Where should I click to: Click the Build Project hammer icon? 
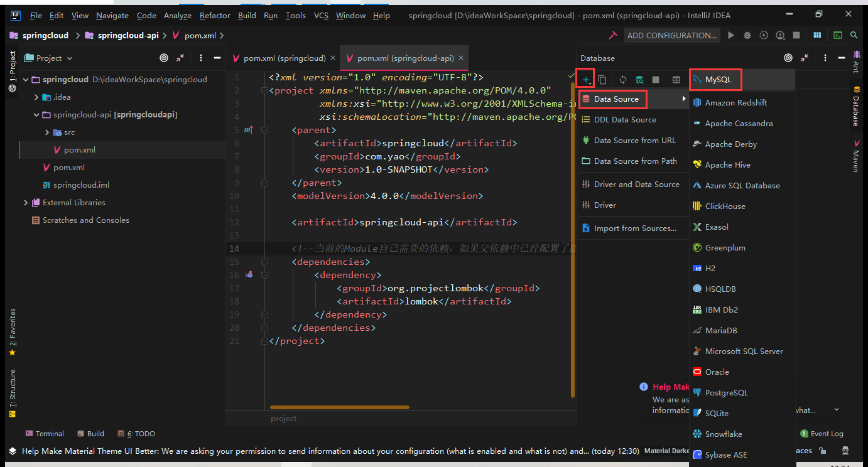[x=612, y=35]
